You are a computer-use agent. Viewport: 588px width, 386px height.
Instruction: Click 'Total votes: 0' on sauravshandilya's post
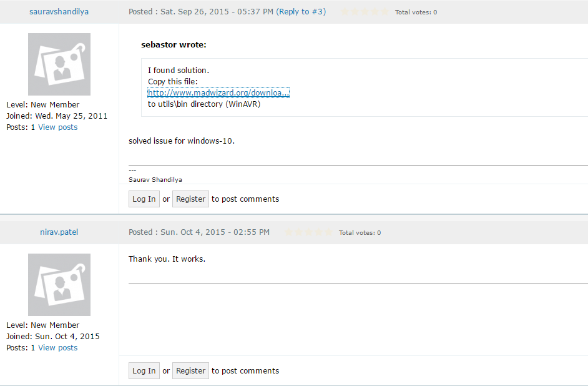[x=416, y=12]
